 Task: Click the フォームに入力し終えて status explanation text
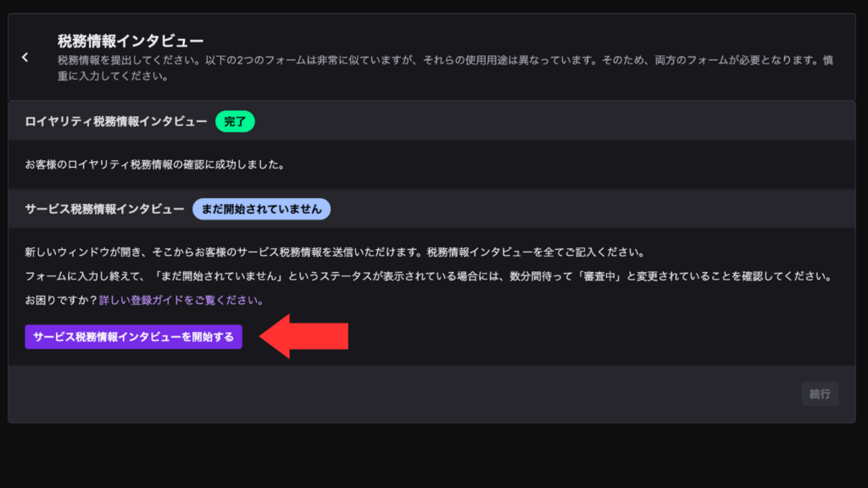tap(430, 276)
